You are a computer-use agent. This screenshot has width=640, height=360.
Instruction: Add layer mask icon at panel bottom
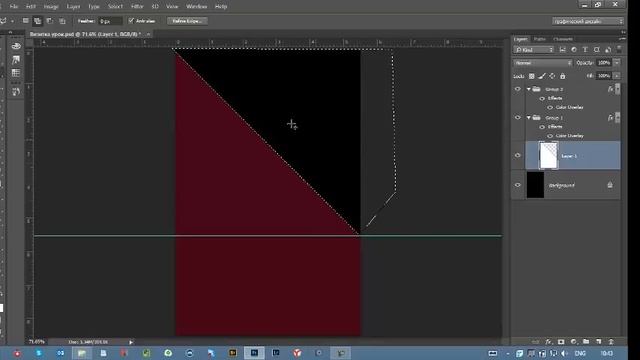point(561,342)
